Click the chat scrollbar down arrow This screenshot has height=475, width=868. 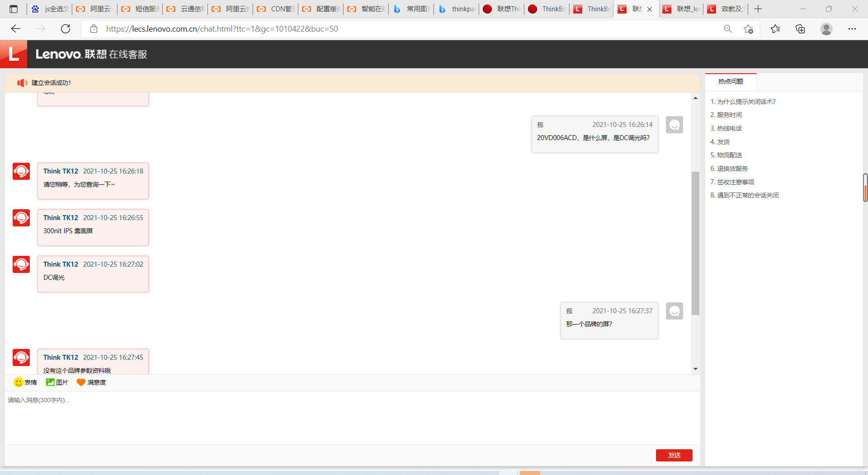tap(695, 369)
